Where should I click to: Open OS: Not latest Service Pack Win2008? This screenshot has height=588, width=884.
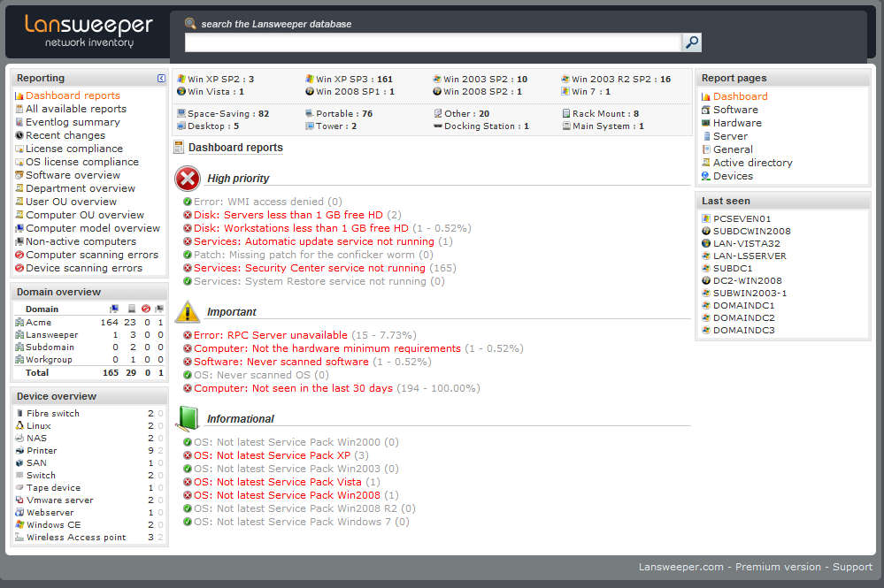(x=287, y=495)
